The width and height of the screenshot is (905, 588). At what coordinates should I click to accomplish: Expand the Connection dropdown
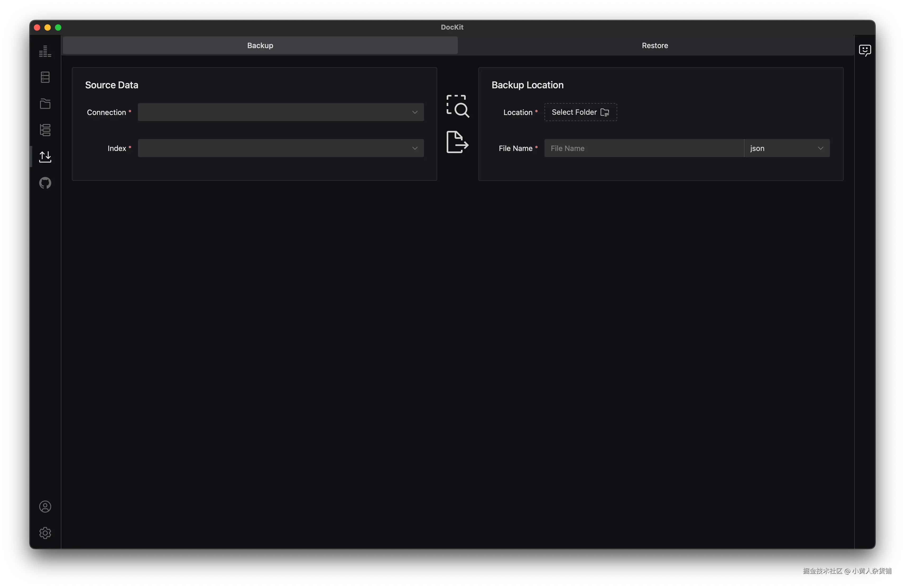click(281, 112)
